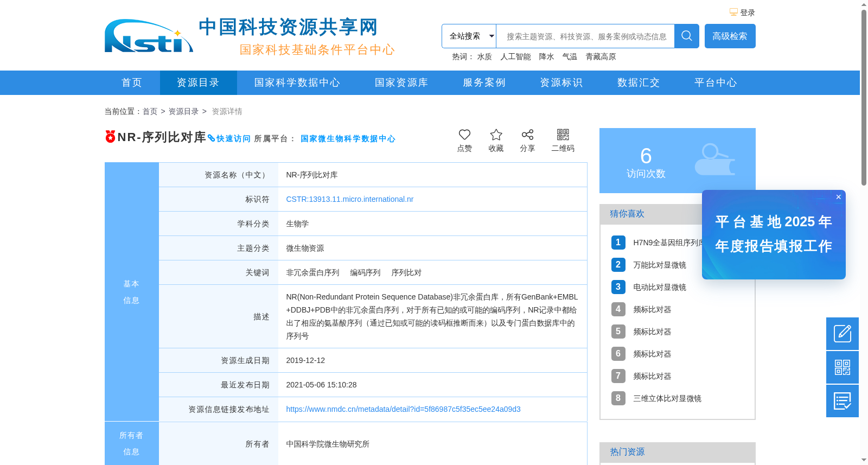Click the login monitor icon
This screenshot has width=868, height=465.
pos(733,12)
